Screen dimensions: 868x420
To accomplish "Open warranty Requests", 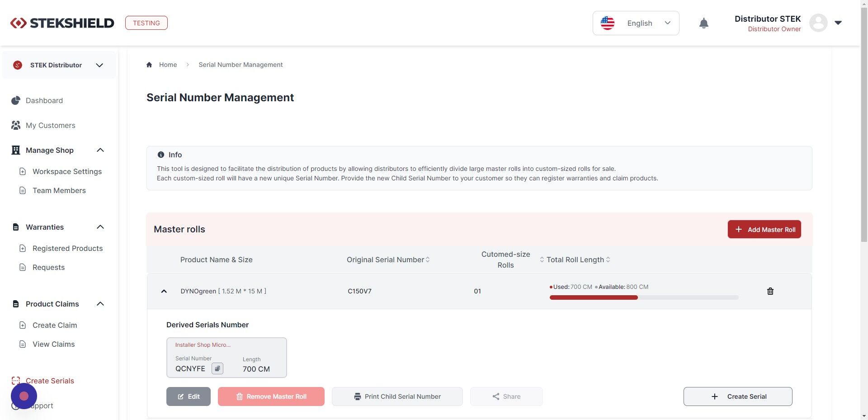I will coord(48,267).
